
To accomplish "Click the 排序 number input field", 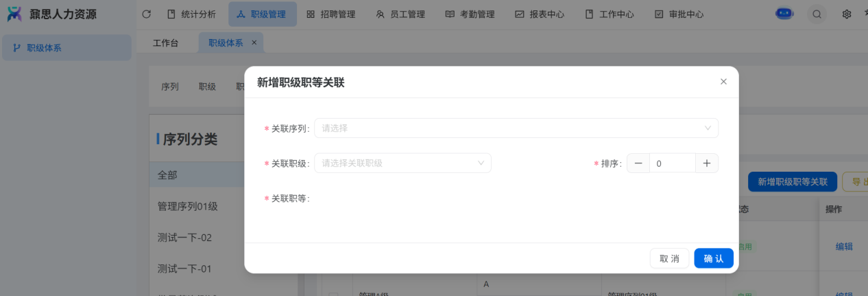I will click(672, 163).
